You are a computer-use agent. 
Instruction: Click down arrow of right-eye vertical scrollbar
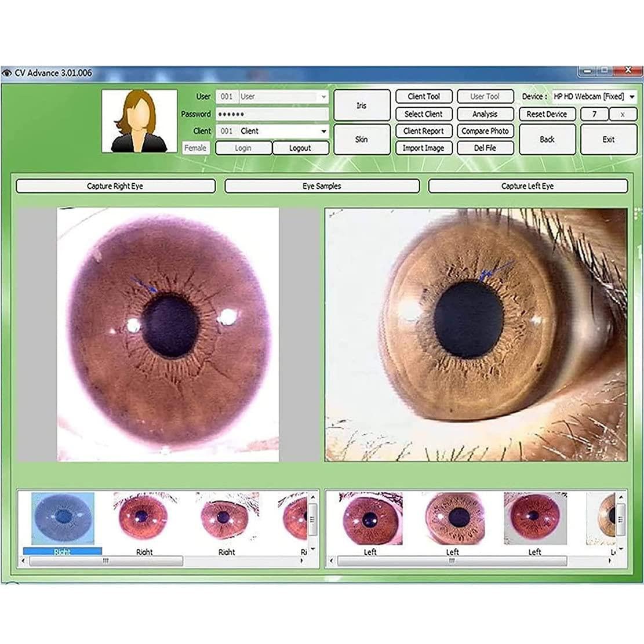pyautogui.click(x=312, y=549)
